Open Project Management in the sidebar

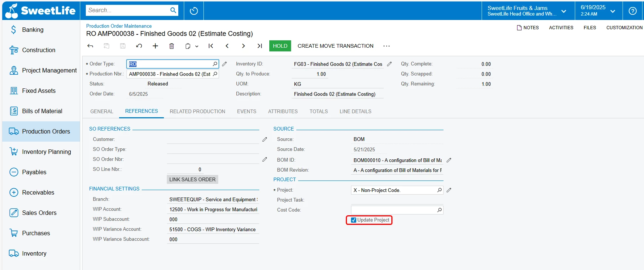[41, 70]
